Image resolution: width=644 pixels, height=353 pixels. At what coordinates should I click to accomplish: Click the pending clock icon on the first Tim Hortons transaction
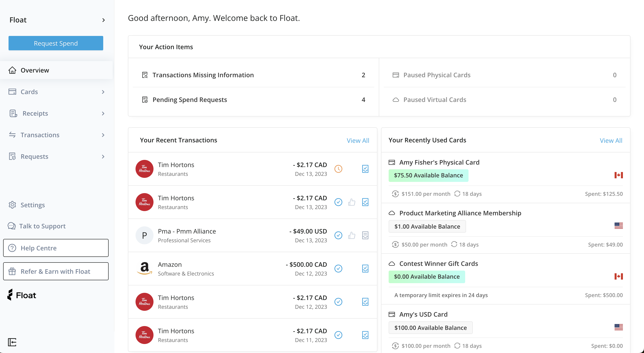coord(339,169)
